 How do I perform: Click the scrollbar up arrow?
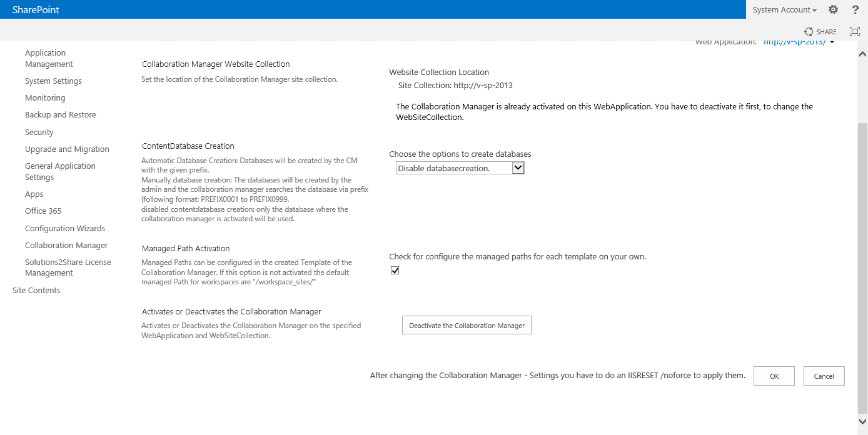coord(862,54)
